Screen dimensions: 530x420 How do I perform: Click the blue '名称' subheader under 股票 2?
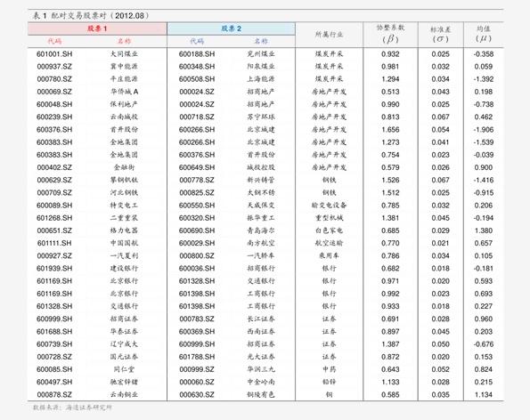261,41
